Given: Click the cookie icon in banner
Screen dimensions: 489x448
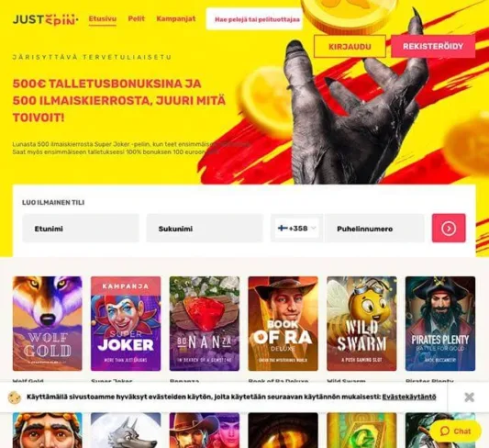Looking at the screenshot, I should tap(15, 398).
